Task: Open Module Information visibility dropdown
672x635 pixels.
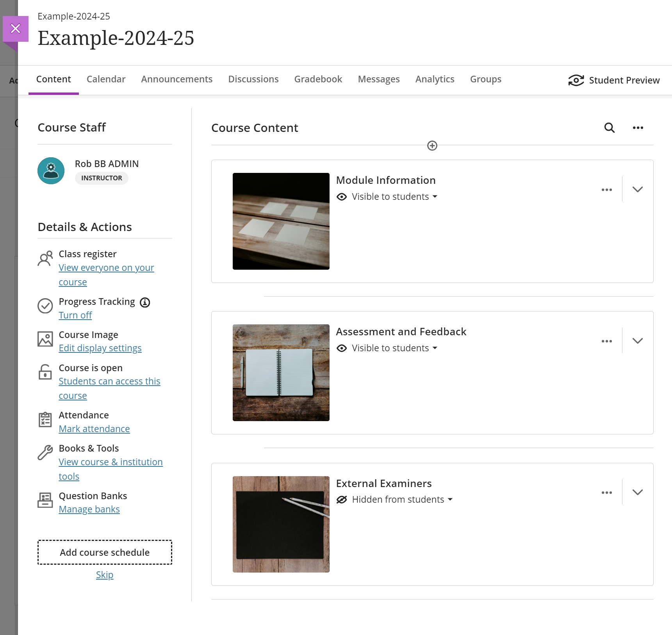Action: tap(394, 197)
